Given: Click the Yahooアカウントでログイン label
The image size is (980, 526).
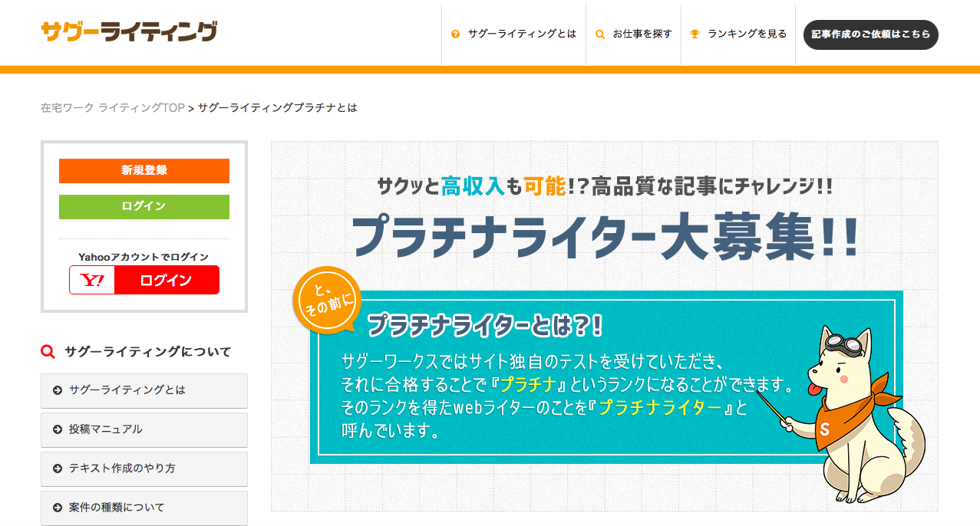Looking at the screenshot, I should [x=144, y=257].
